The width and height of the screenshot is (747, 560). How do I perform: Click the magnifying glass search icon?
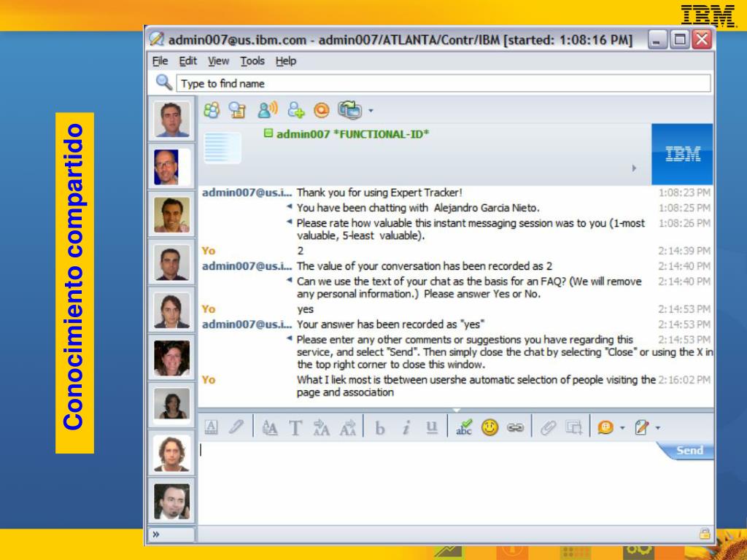pos(164,82)
